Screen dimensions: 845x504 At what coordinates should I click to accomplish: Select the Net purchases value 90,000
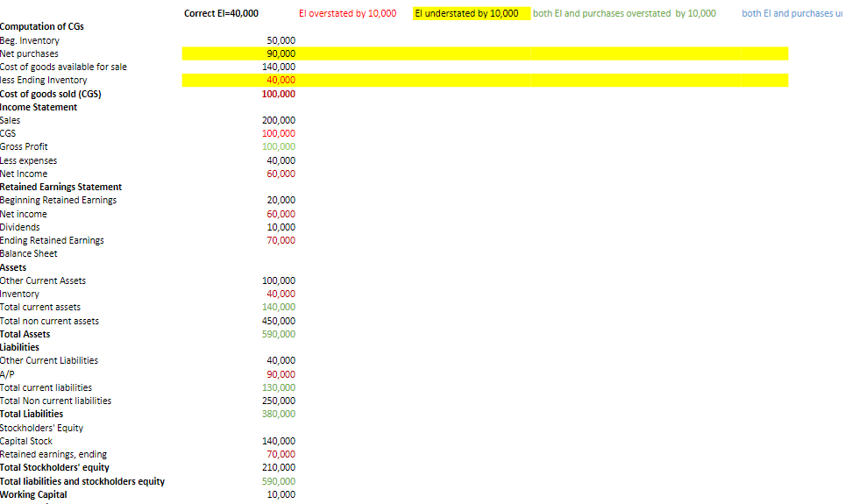tap(280, 53)
